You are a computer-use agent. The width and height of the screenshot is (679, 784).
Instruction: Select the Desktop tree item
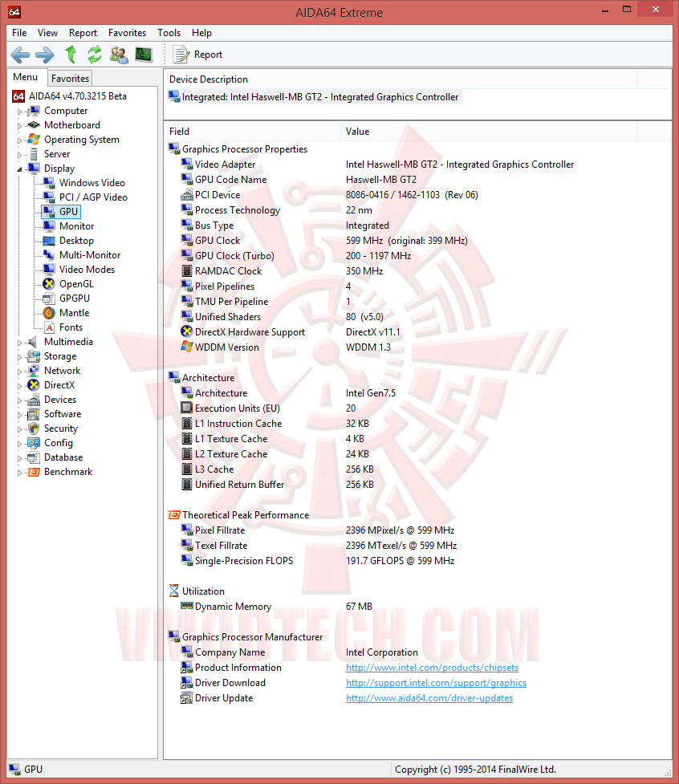pos(76,241)
